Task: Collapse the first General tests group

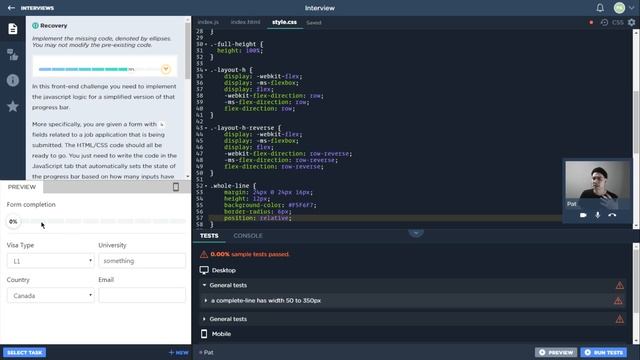Action: pyautogui.click(x=204, y=285)
